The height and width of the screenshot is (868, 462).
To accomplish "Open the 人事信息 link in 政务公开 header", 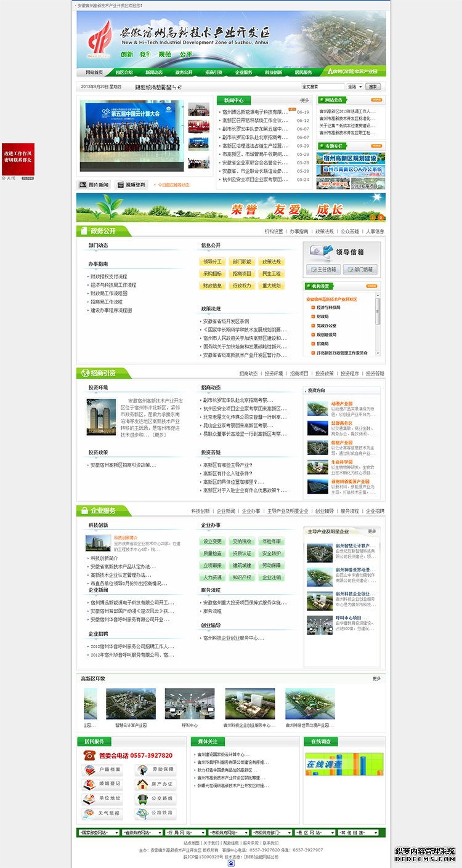I will (375, 231).
